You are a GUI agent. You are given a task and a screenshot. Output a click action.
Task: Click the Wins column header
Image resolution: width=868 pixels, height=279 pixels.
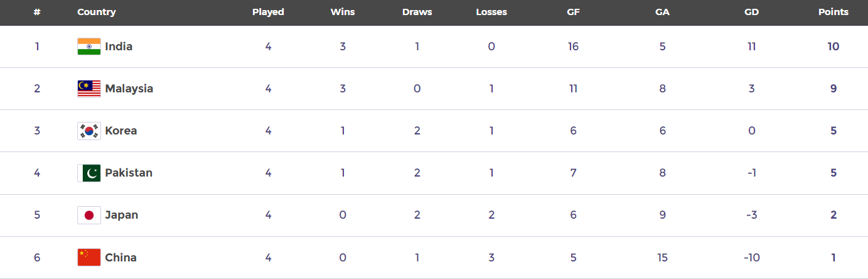pos(343,12)
